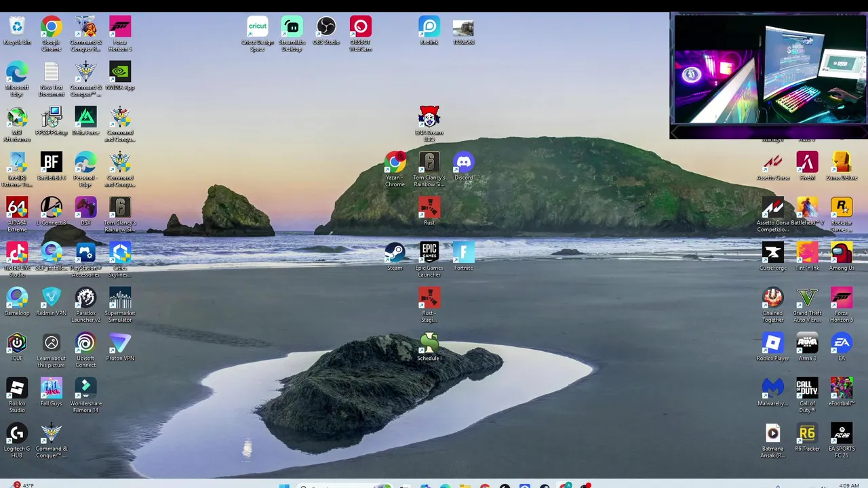Image resolution: width=868 pixels, height=488 pixels.
Task: Open Personal - Edge shortcut
Action: [x=85, y=169]
